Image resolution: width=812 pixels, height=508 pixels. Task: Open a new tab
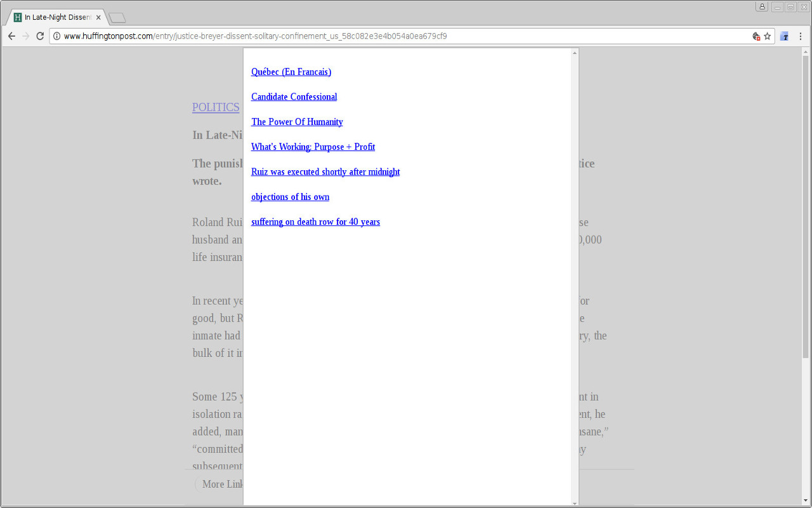click(117, 18)
